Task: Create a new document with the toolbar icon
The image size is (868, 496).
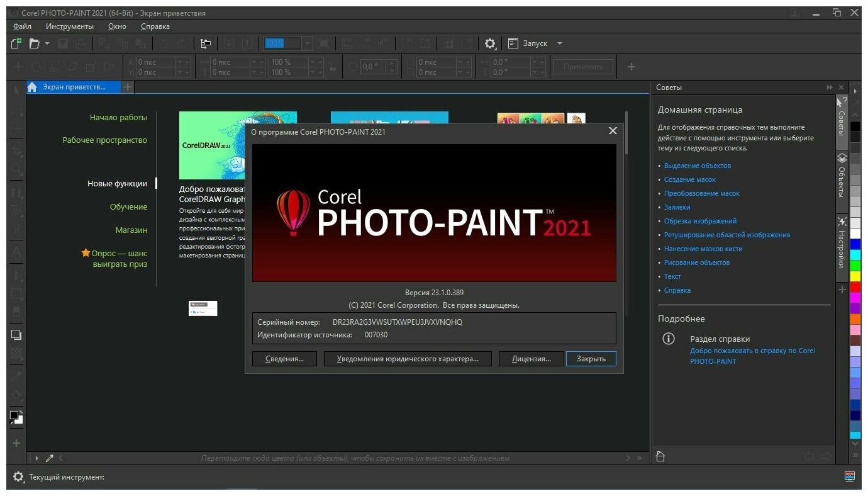Action: (17, 43)
